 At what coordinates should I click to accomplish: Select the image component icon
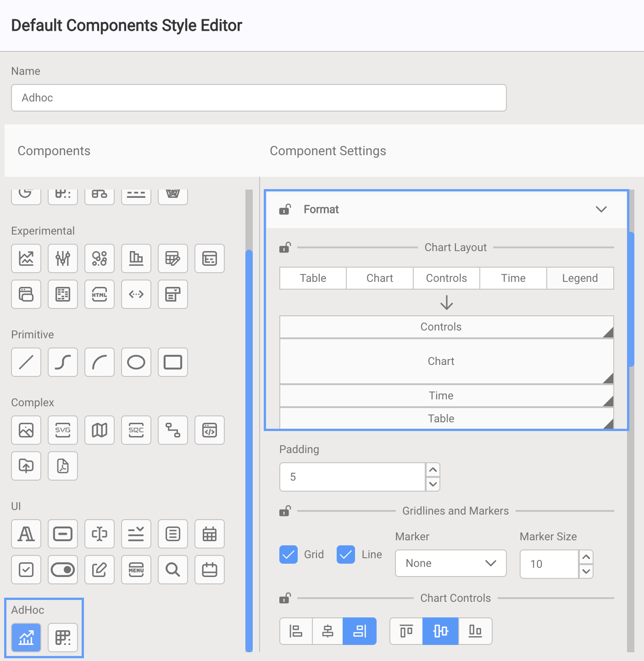click(x=26, y=430)
